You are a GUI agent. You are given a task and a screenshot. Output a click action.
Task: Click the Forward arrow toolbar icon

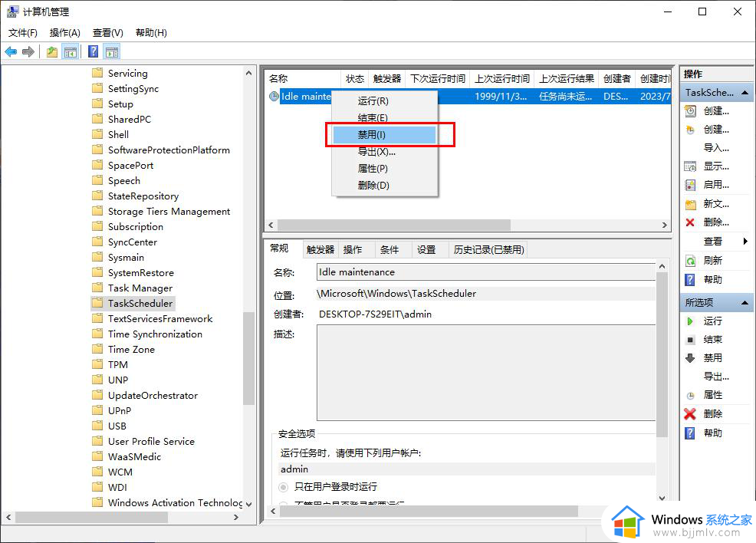(28, 51)
